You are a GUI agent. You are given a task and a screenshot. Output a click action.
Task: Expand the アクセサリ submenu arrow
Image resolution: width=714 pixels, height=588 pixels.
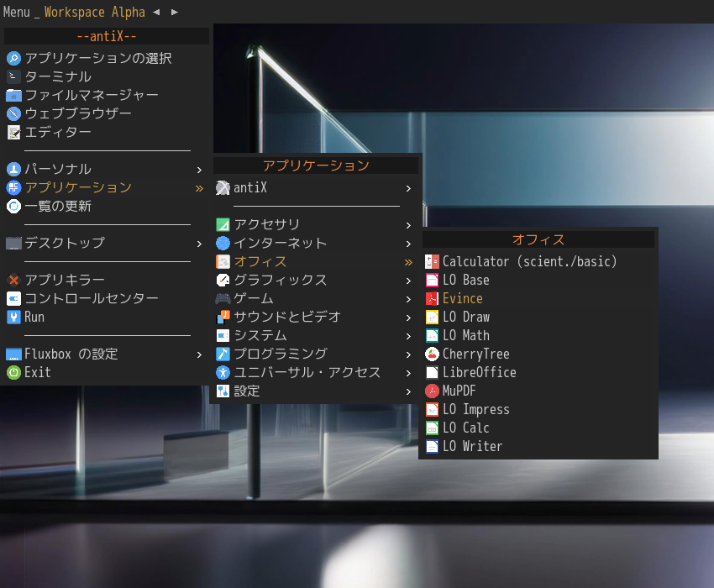(408, 225)
